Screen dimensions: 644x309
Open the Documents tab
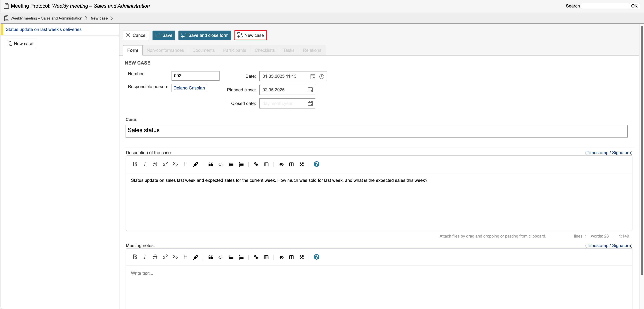click(203, 50)
